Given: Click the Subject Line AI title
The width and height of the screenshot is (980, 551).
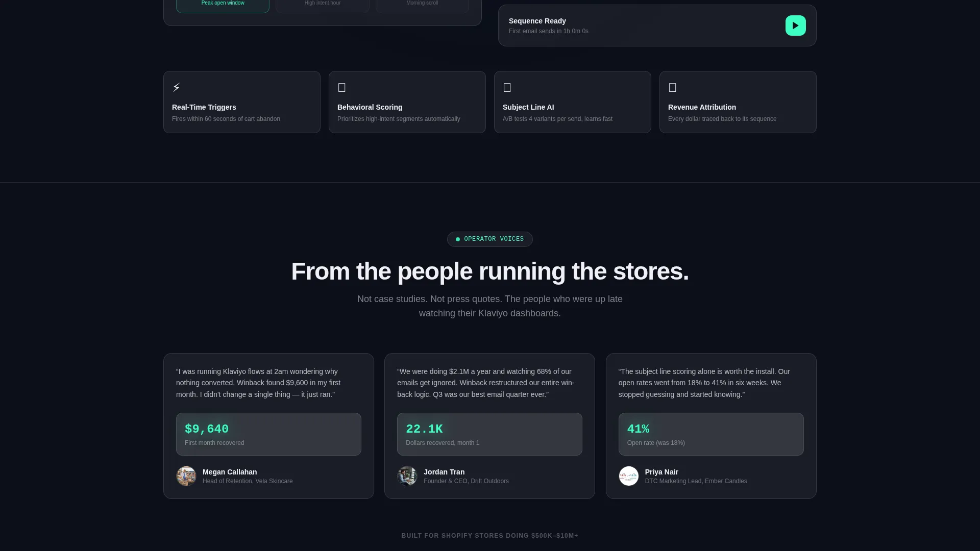Looking at the screenshot, I should point(528,107).
